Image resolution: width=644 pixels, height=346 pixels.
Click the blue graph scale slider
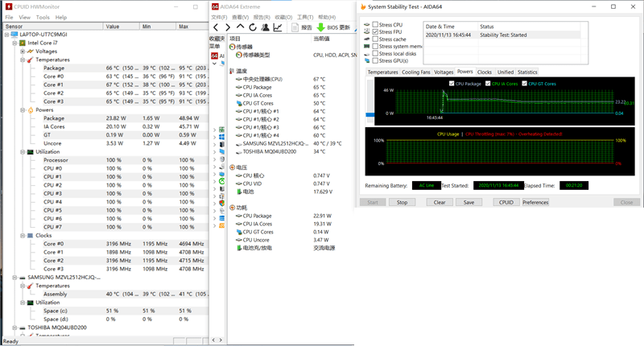[x=370, y=114]
